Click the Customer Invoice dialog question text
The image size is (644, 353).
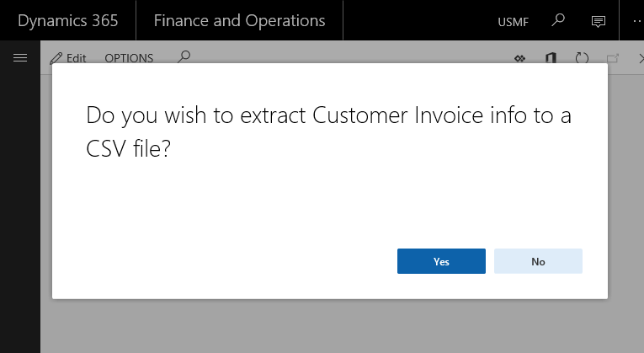[328, 131]
